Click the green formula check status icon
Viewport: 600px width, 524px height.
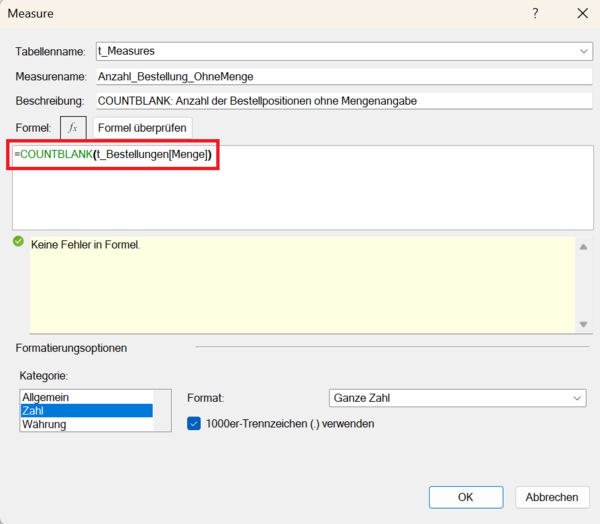pos(18,242)
